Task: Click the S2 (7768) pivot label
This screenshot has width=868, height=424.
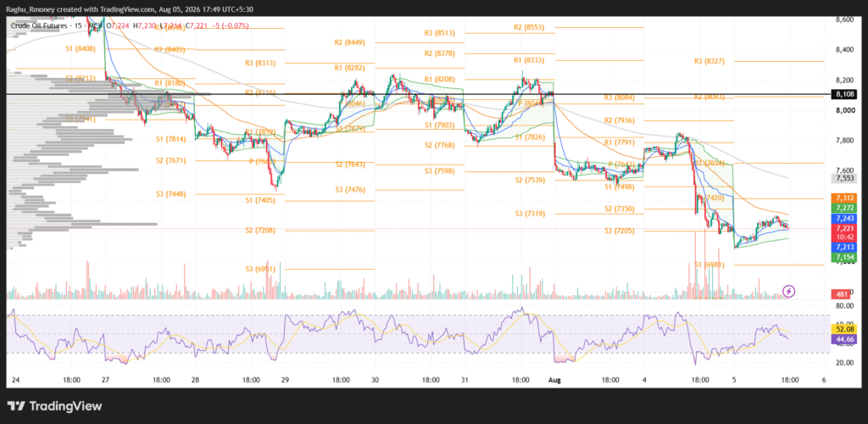Action: (440, 145)
